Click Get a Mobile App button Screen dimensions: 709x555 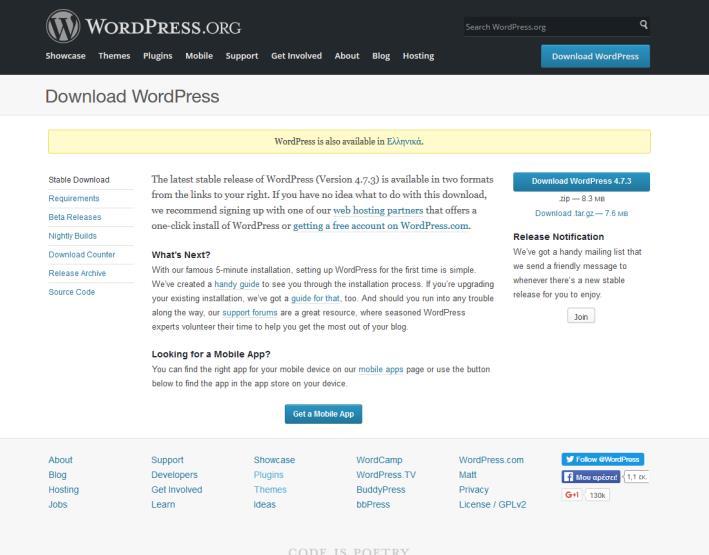click(323, 414)
